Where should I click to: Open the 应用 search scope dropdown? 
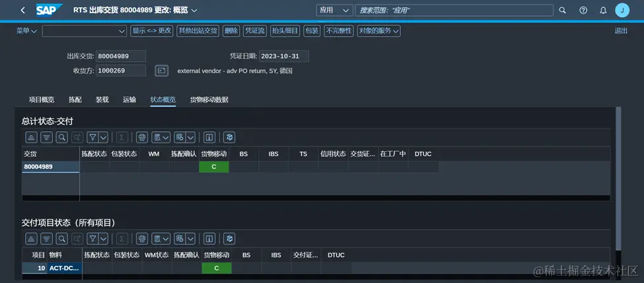(x=334, y=11)
